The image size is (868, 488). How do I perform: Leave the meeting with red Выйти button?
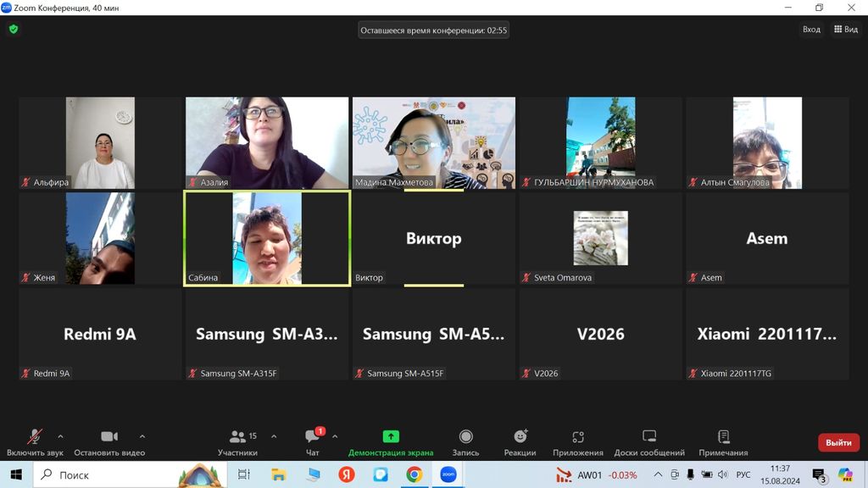pyautogui.click(x=838, y=442)
